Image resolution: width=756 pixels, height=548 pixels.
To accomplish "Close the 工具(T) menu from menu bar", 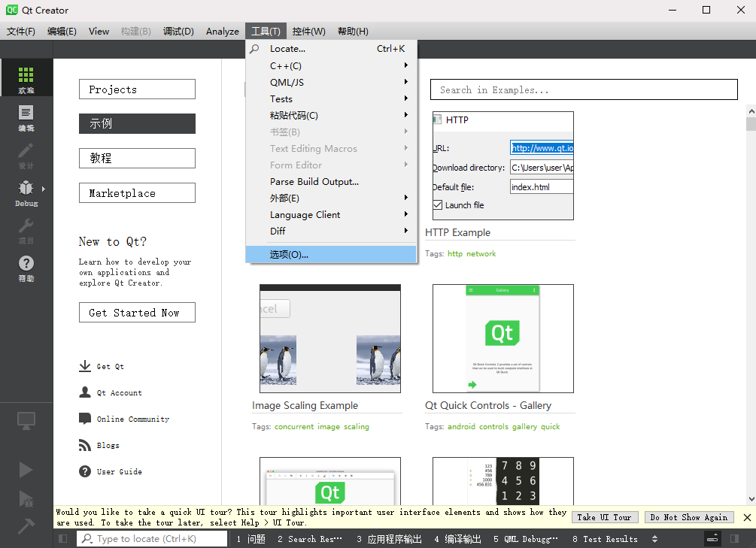I will [x=266, y=32].
